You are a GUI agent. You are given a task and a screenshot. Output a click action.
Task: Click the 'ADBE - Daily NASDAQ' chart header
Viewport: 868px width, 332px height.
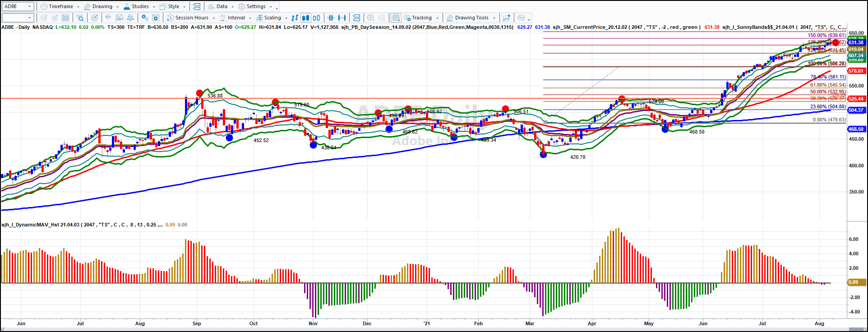(x=27, y=27)
